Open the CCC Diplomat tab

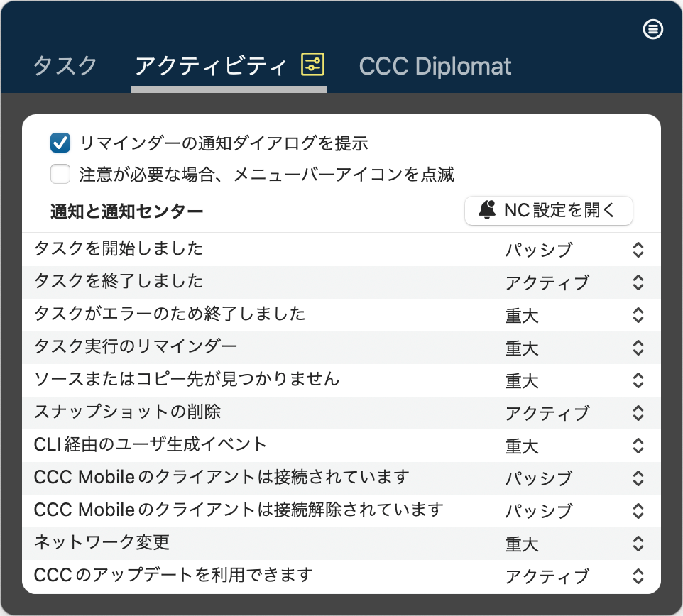tap(435, 66)
